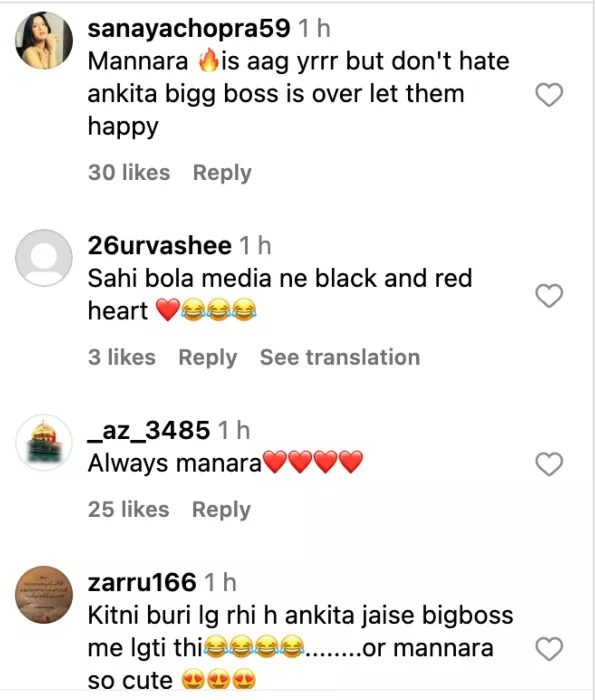Viewport: 596px width, 700px height.
Task: Tap the heart beside 'Always manara' comment
Action: point(549,464)
